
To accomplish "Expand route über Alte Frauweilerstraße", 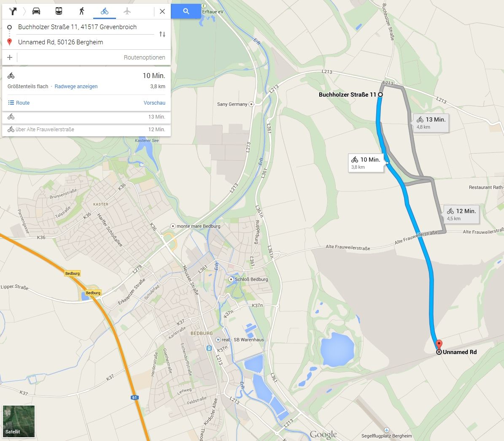I will tap(86, 129).
